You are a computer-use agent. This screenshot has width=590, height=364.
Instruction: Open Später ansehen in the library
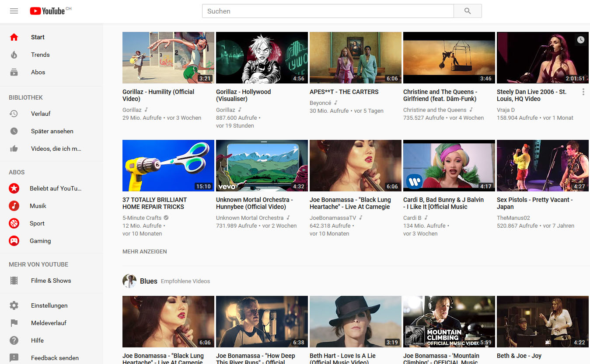pos(52,131)
